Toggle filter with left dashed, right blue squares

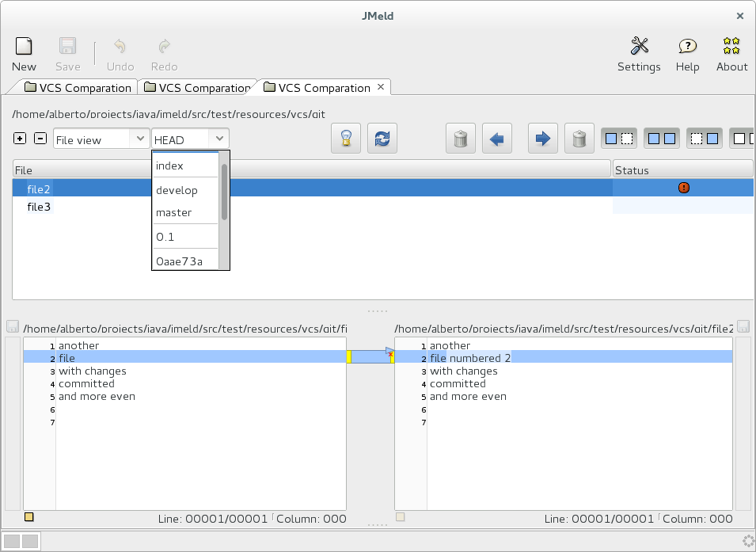coord(705,139)
